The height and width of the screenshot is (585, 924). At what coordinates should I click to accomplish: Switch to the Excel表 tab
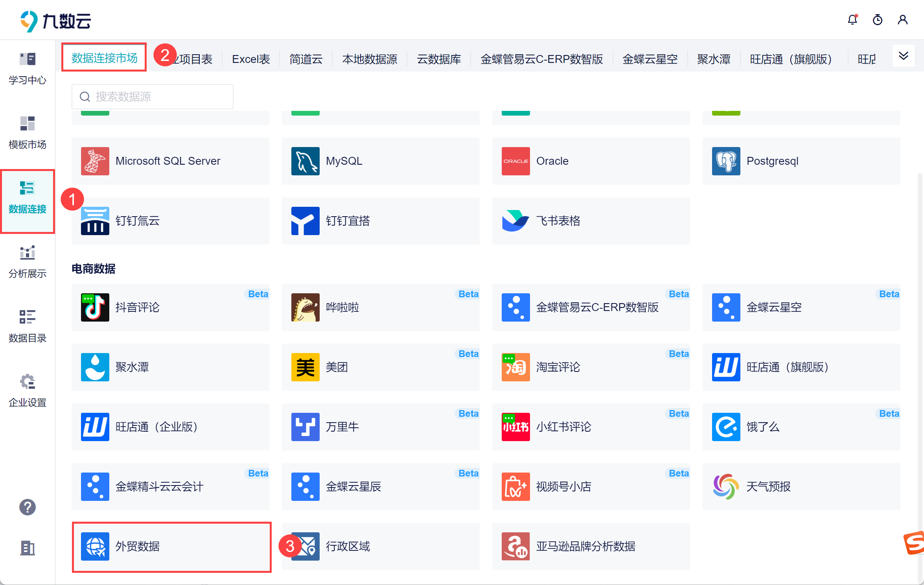click(x=251, y=59)
